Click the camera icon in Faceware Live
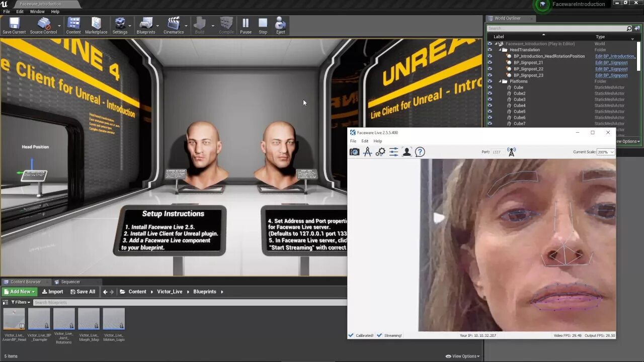This screenshot has height=362, width=644. [355, 152]
